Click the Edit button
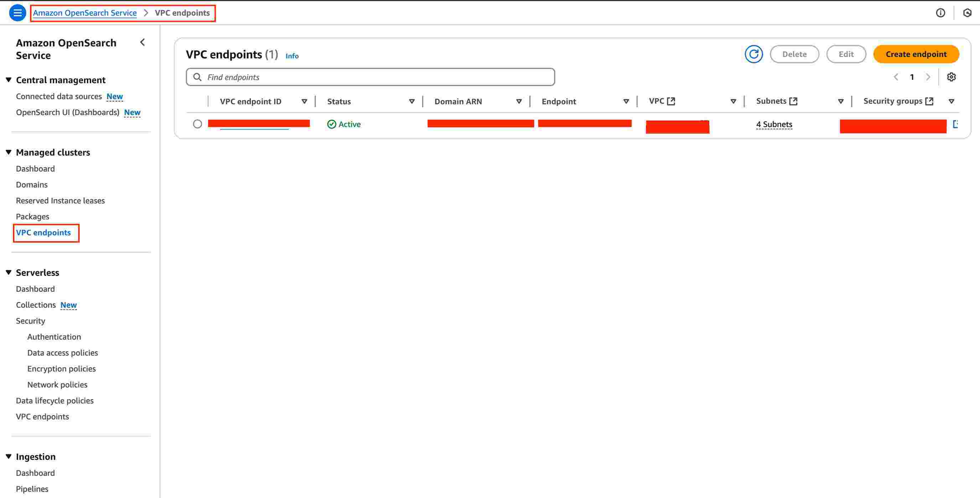 click(x=846, y=55)
